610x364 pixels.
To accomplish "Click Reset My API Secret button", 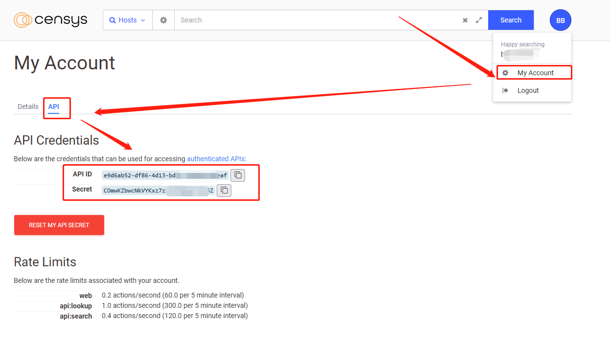I will (x=59, y=225).
